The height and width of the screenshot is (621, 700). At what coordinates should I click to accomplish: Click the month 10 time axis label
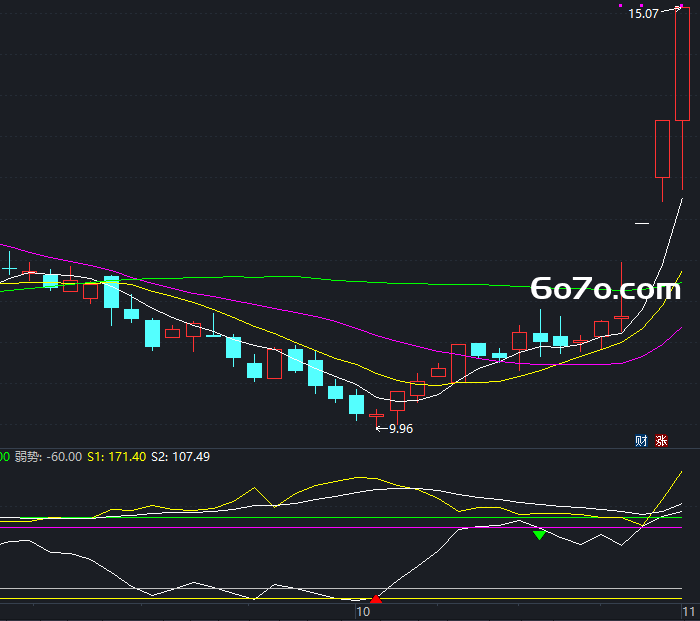tap(363, 612)
